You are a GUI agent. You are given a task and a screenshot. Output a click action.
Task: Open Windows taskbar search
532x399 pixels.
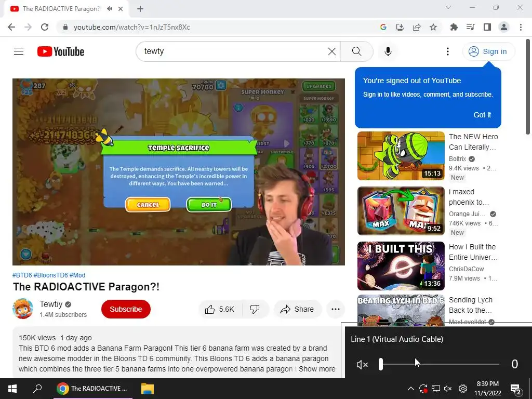pyautogui.click(x=37, y=389)
